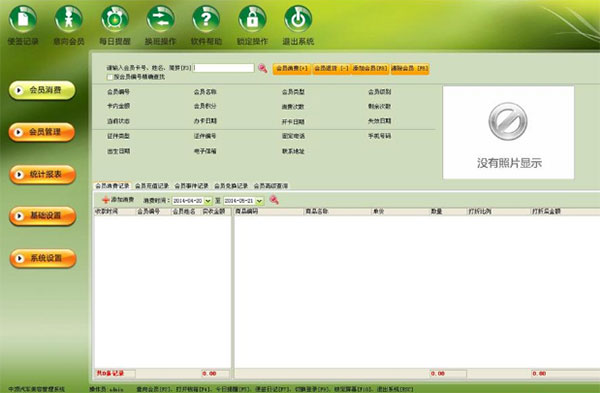Click the 会员姓名 column header
Viewport: 600px width, 393px height.
[186, 211]
